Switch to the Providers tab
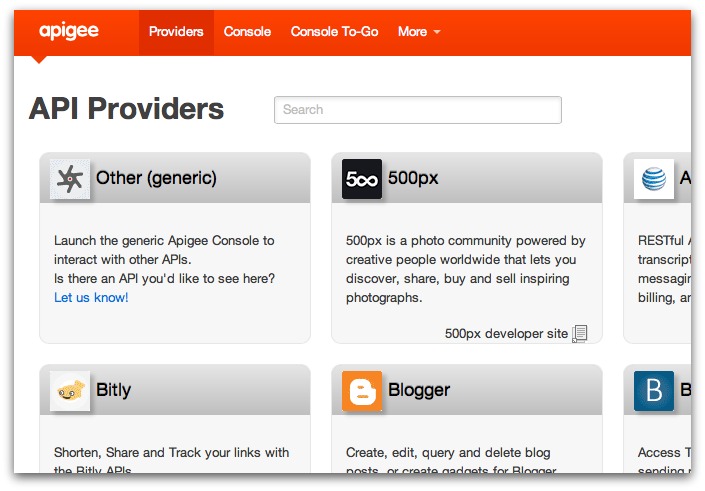 [x=176, y=31]
